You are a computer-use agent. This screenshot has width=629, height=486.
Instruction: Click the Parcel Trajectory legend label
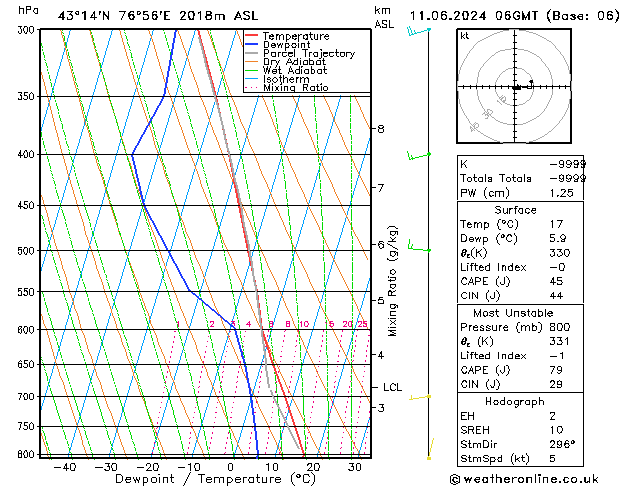[309, 53]
